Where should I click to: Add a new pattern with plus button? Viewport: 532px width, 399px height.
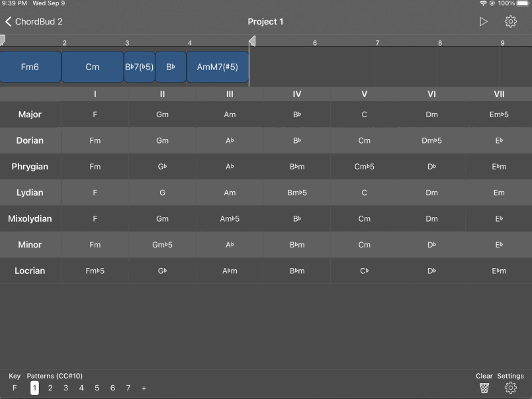144,388
